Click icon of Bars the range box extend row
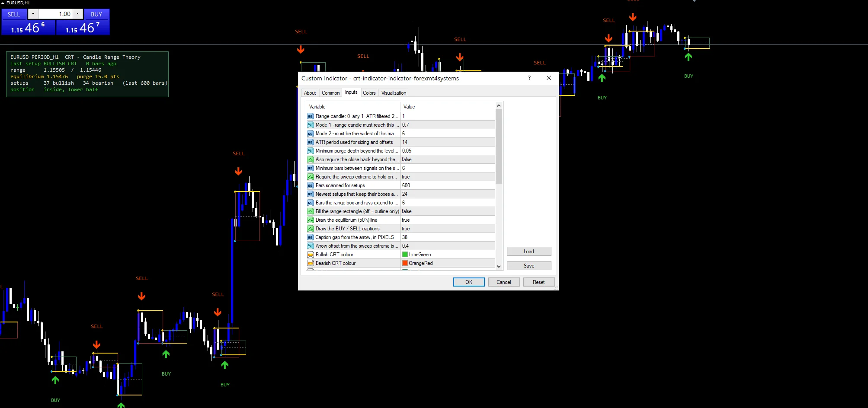The height and width of the screenshot is (408, 868). tap(310, 203)
